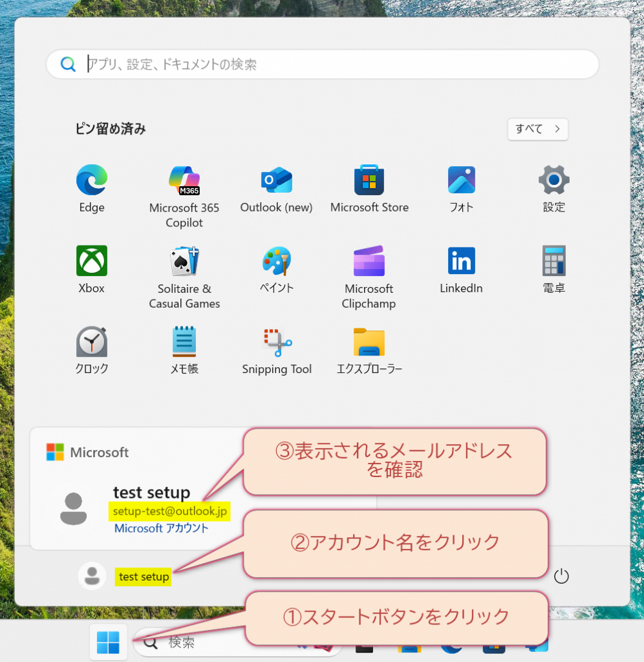The width and height of the screenshot is (644, 662).
Task: Click the power button
Action: tap(561, 576)
